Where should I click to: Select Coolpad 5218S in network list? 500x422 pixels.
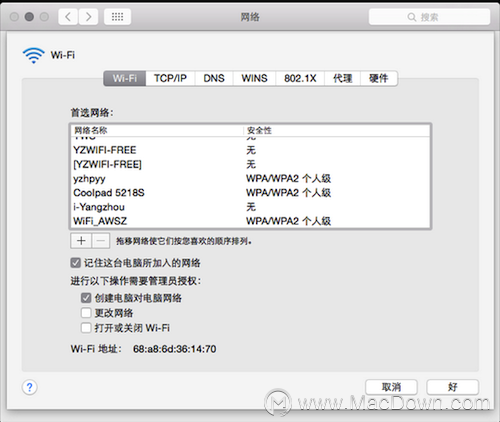pyautogui.click(x=250, y=193)
